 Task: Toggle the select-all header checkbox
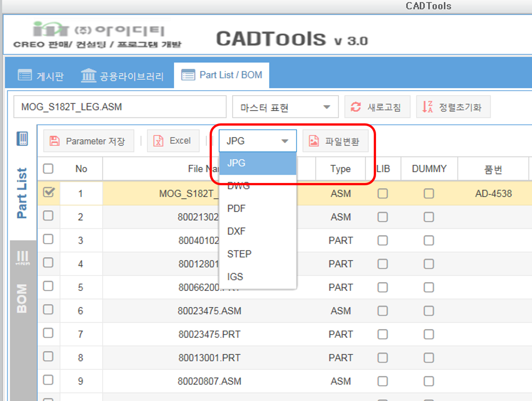pyautogui.click(x=48, y=168)
